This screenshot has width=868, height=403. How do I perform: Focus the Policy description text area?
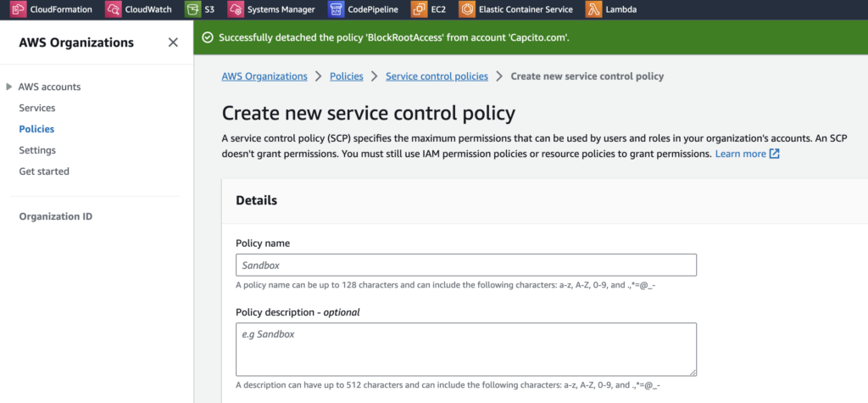465,348
